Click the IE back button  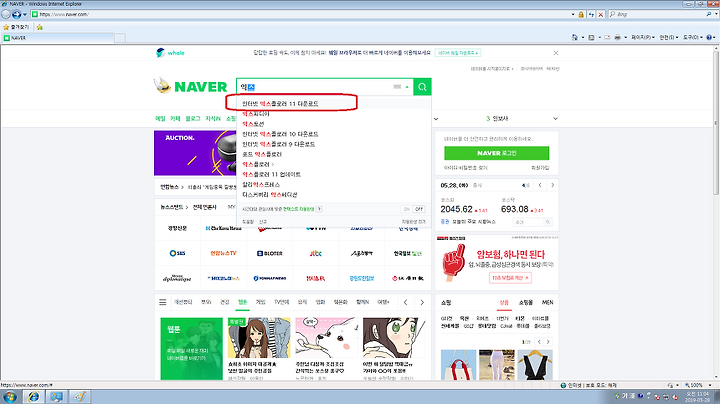(x=6, y=14)
